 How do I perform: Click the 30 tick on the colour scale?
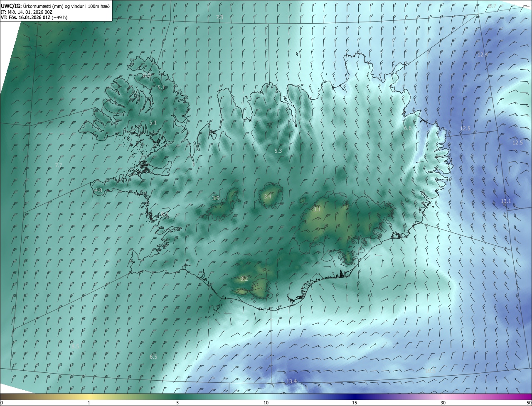[443, 403]
